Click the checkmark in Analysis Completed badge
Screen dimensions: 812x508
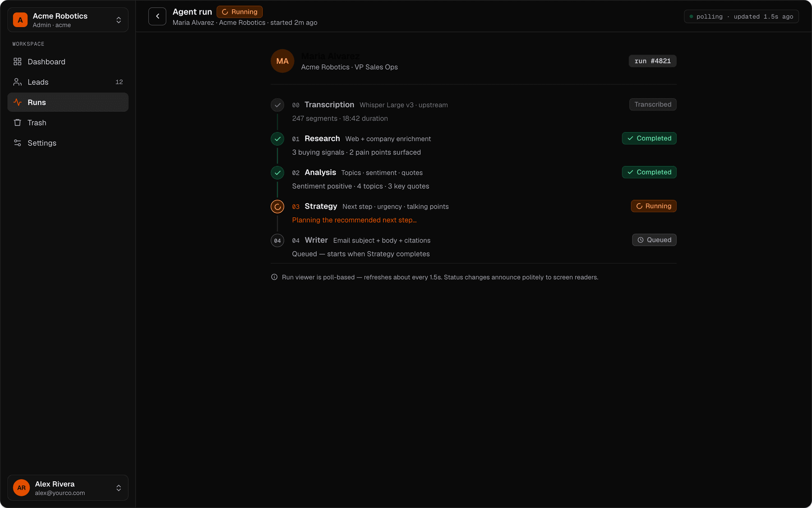point(630,172)
